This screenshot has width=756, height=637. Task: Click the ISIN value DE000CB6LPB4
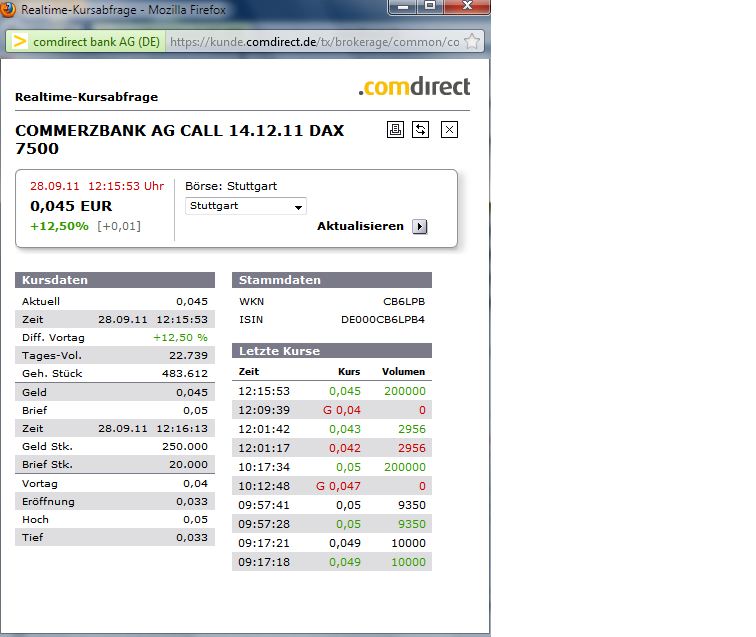click(383, 320)
